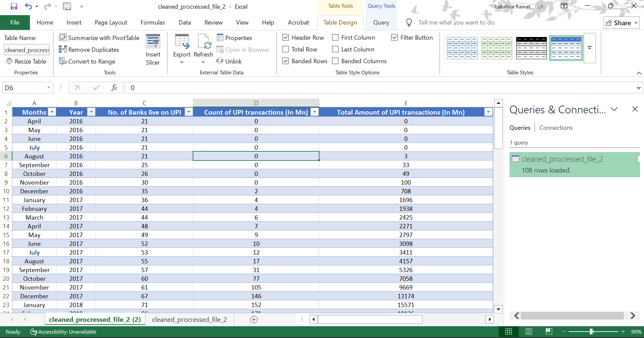Click the Remove Duplicates icon

click(63, 49)
